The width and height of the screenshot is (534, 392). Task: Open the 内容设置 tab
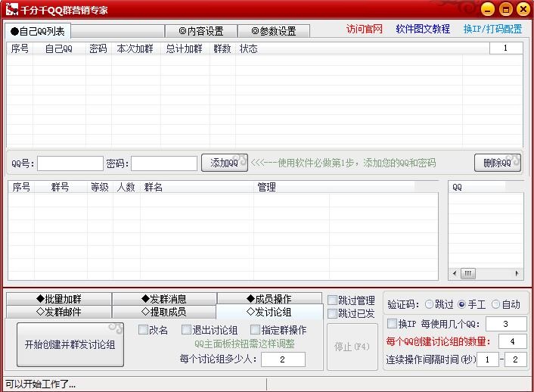click(x=201, y=31)
